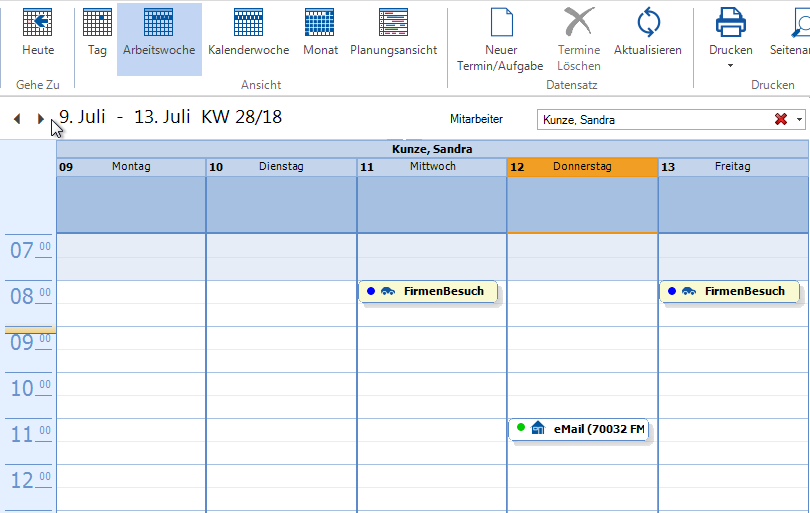Open the eMail appointment on Donnerstag

pos(579,429)
